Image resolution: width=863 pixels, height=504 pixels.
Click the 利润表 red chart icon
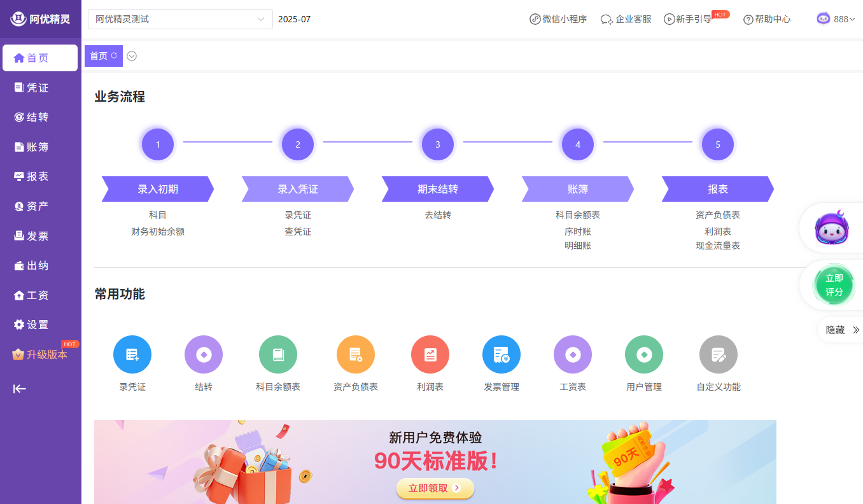(430, 354)
